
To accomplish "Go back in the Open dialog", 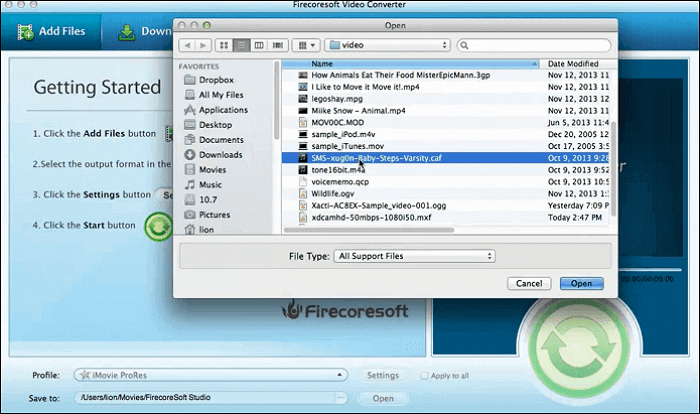I will pos(186,45).
